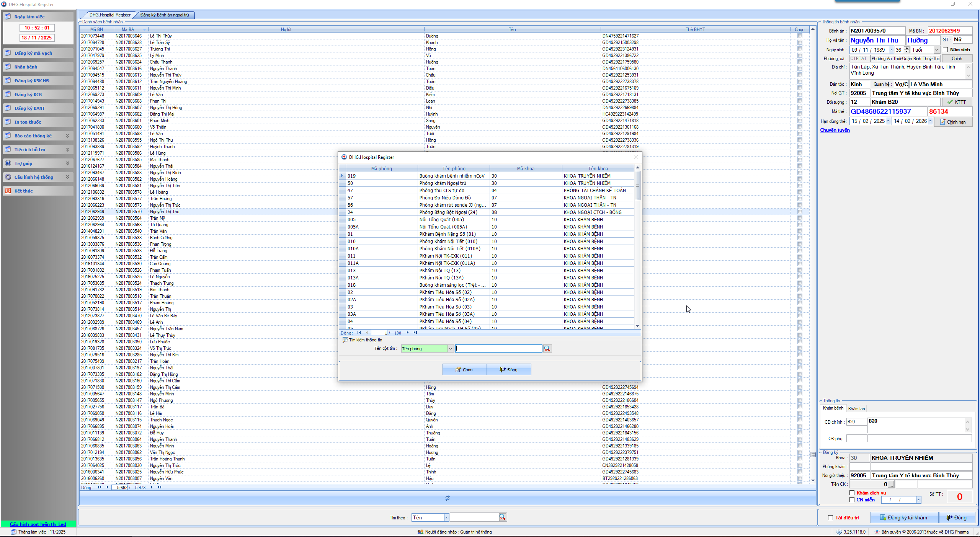980x537 pixels.
Task: Click refresh icon below patient list
Action: (x=448, y=498)
